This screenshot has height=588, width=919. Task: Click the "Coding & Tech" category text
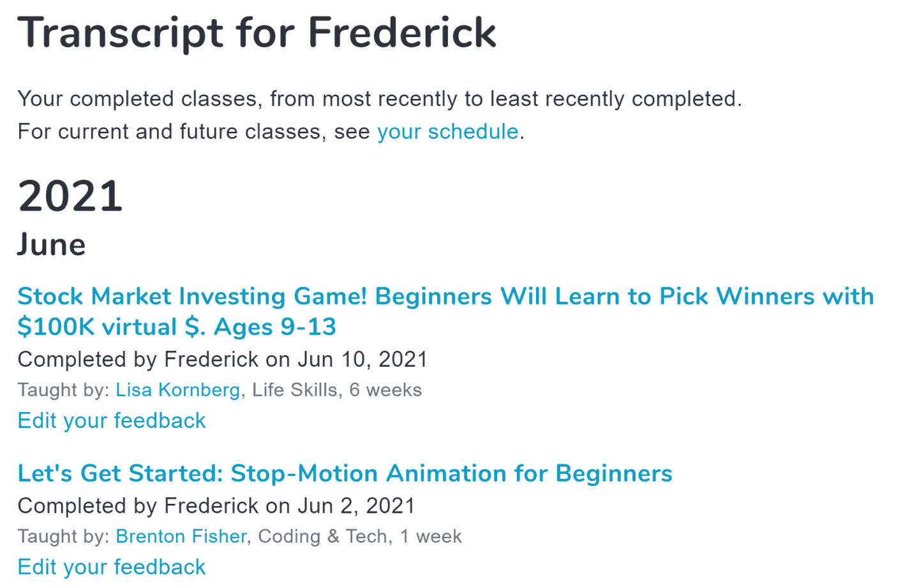click(x=322, y=536)
